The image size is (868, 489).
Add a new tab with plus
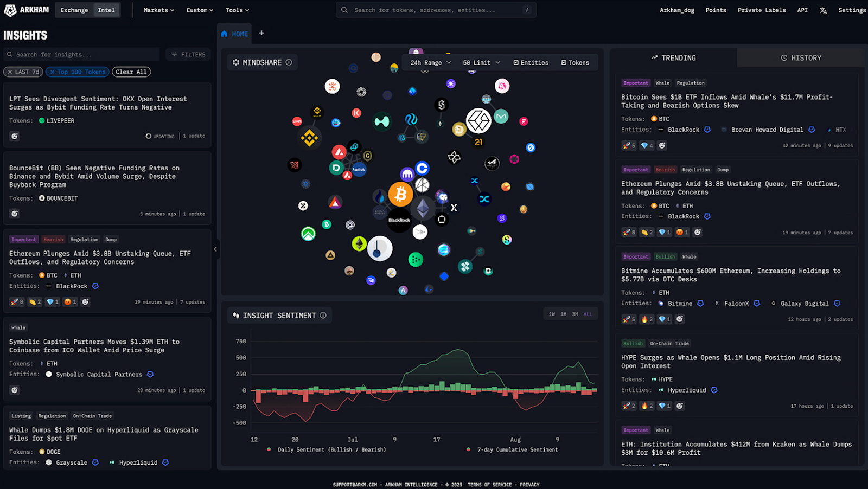[x=261, y=33]
